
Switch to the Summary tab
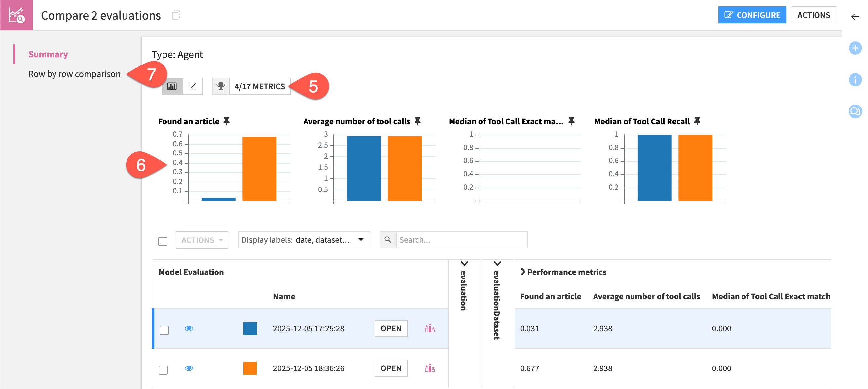pyautogui.click(x=48, y=54)
